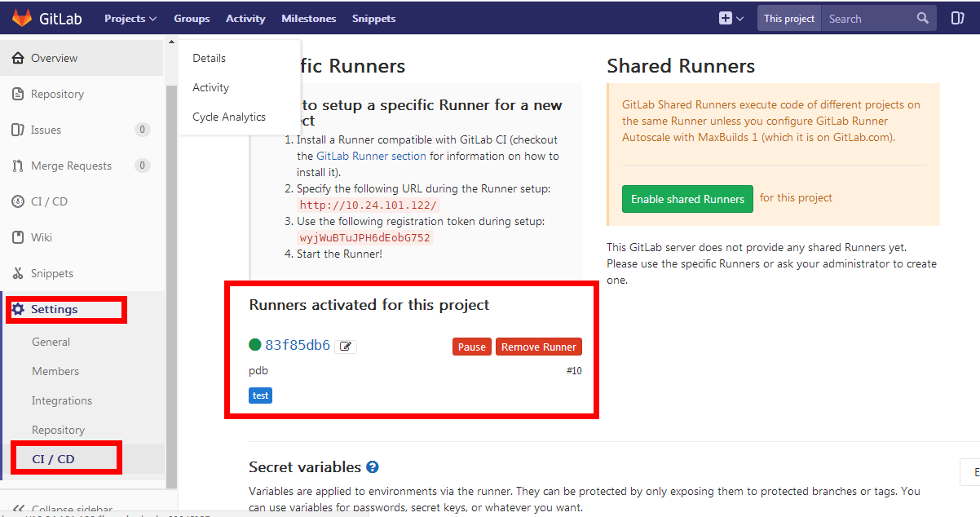
Task: Open Members settings
Action: click(x=55, y=371)
